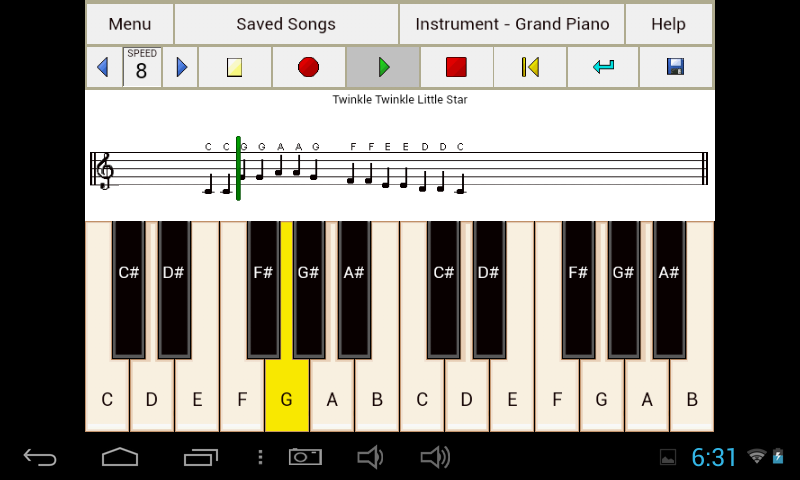This screenshot has width=800, height=480.
Task: Decrease speed with the left blue arrow
Action: click(x=104, y=67)
